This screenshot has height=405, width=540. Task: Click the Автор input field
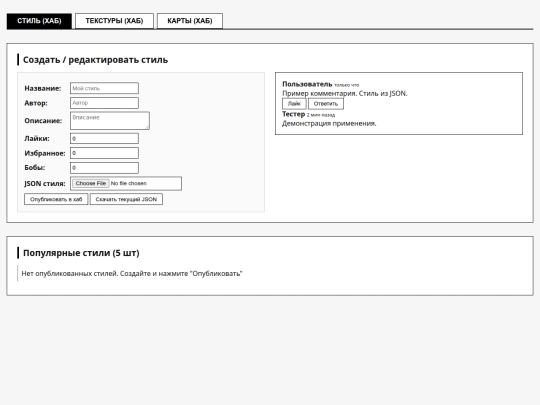coord(104,103)
